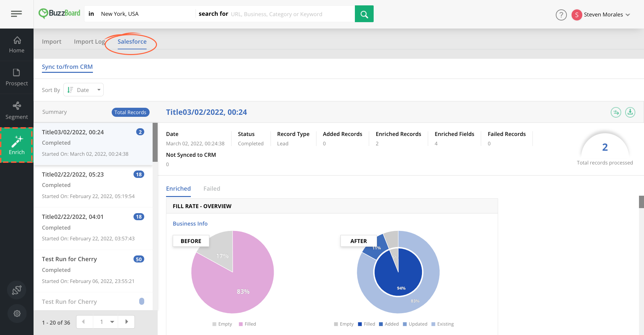The height and width of the screenshot is (335, 644).
Task: Open the help question mark icon
Action: point(561,15)
